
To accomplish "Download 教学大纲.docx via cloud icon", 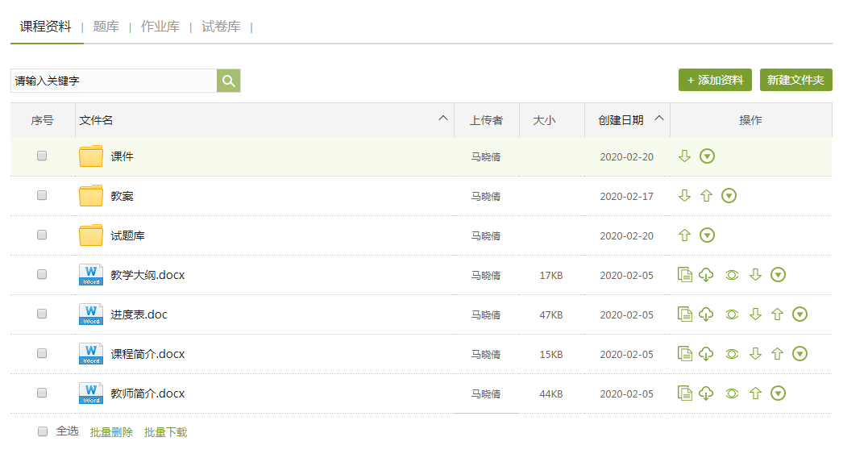I will point(706,275).
